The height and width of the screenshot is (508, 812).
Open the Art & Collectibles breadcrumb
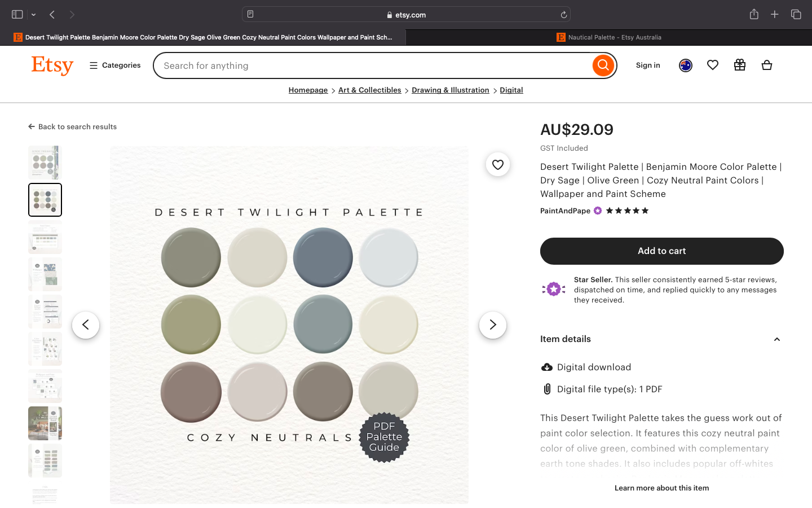coord(369,90)
